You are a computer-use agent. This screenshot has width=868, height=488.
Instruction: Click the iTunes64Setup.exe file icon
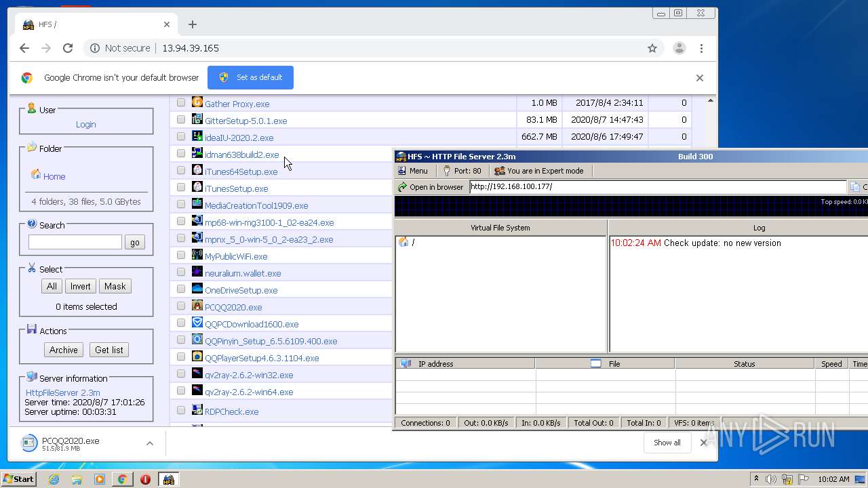point(197,170)
